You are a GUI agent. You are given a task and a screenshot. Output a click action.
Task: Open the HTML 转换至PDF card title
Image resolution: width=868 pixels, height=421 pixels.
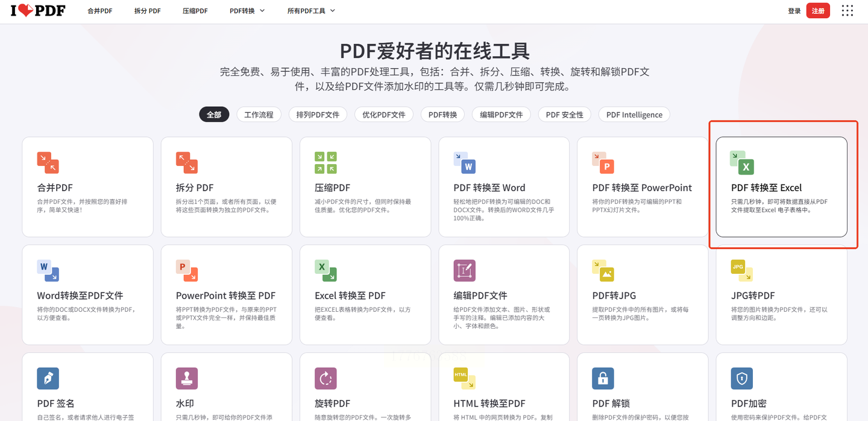[x=489, y=404]
